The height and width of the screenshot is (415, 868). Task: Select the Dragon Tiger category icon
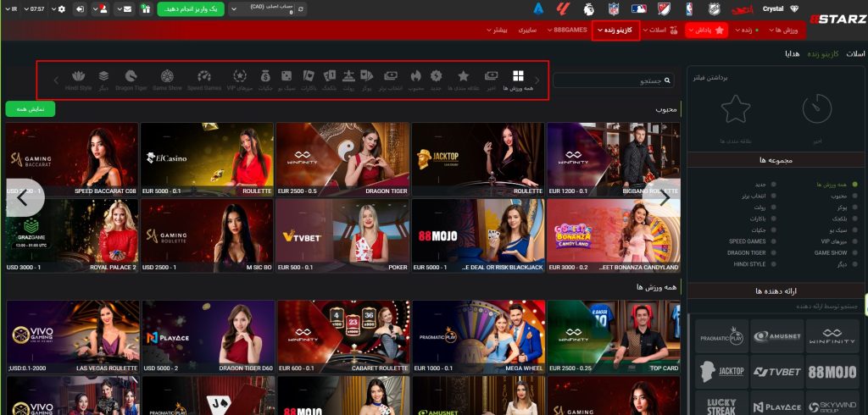pyautogui.click(x=131, y=76)
